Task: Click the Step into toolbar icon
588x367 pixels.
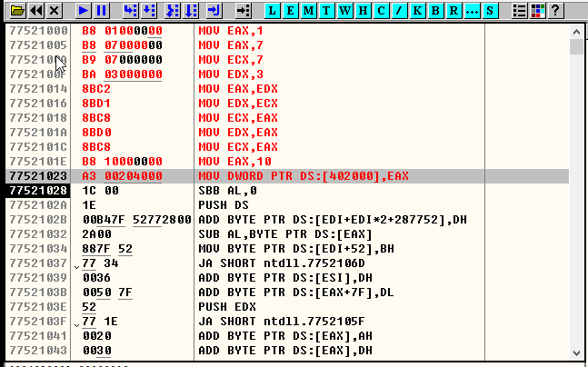Action: 131,11
